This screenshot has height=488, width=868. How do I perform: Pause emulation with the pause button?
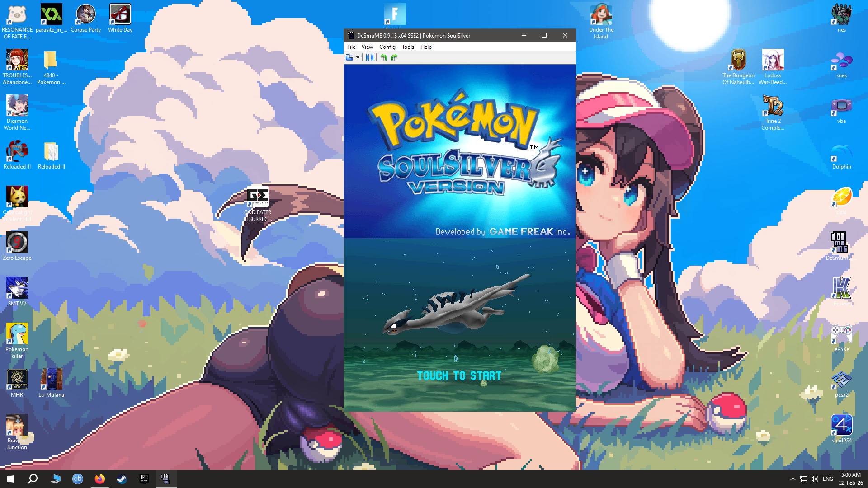pos(369,57)
